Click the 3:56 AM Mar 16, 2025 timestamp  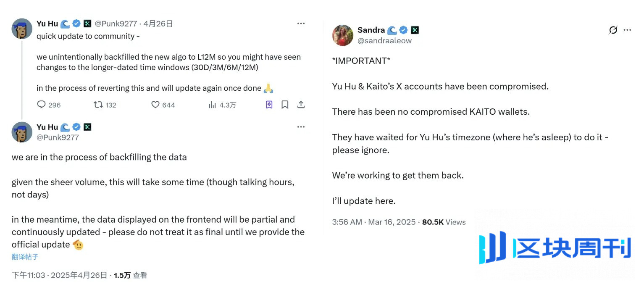pos(374,222)
